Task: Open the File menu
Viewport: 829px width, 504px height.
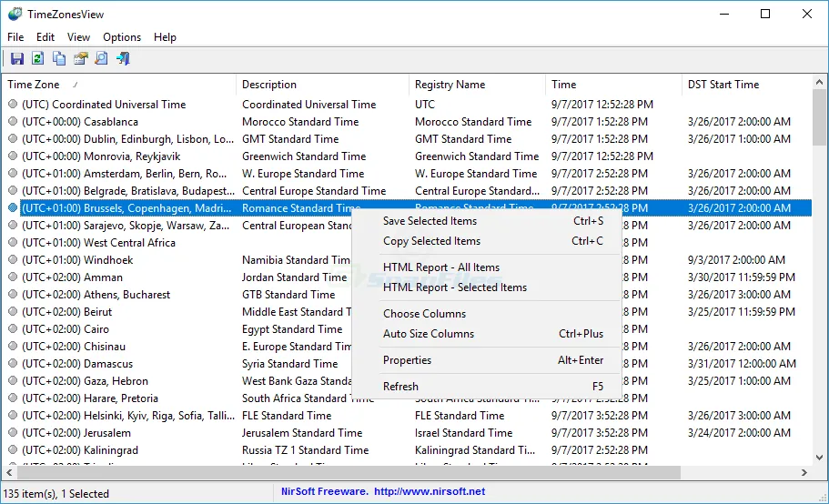Action: 15,37
